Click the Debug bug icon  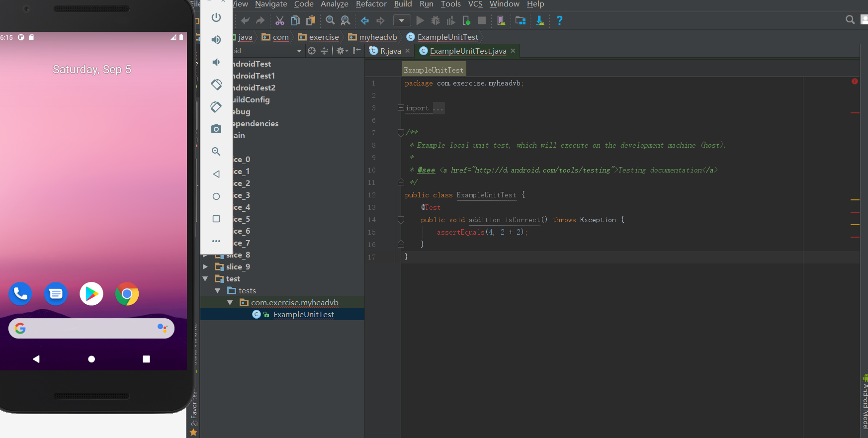pos(435,20)
